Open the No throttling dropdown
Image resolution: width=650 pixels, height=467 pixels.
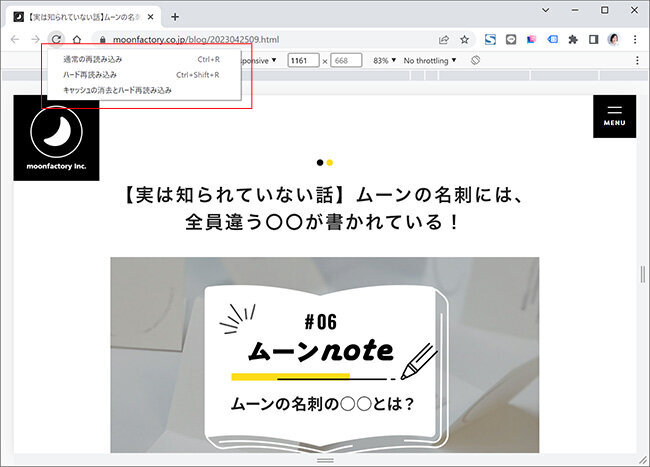pos(430,60)
